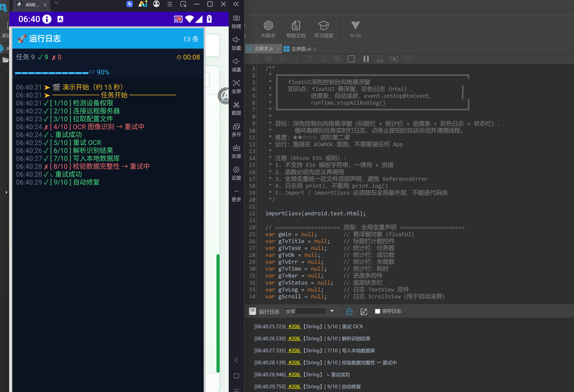Screen dimensions: 574x392
Task: Close the 主界面.ui tab
Action: coord(314,49)
